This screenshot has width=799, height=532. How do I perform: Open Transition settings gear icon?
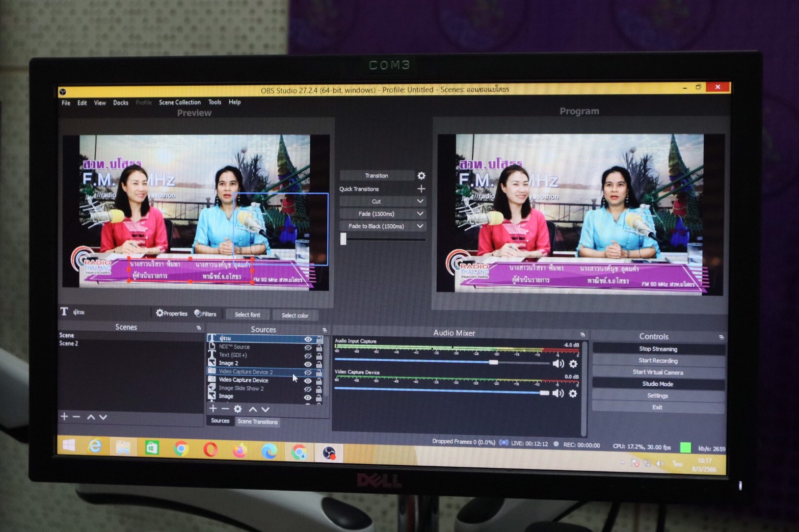click(421, 176)
